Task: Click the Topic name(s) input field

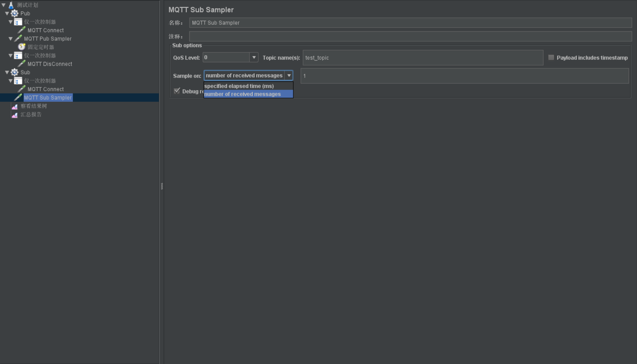Action: coord(422,57)
